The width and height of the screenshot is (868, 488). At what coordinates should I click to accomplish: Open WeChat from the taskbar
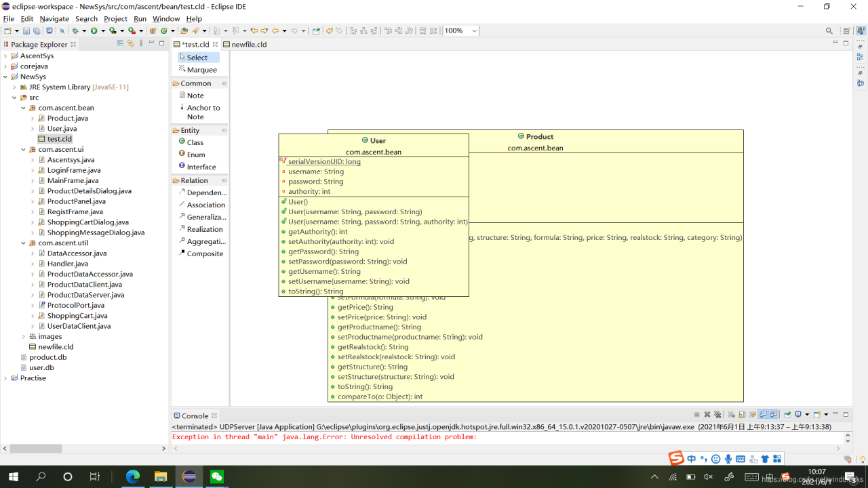[216, 476]
